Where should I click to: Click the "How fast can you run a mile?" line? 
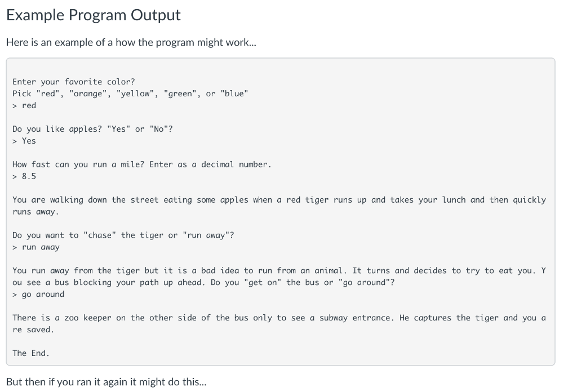[x=141, y=164]
